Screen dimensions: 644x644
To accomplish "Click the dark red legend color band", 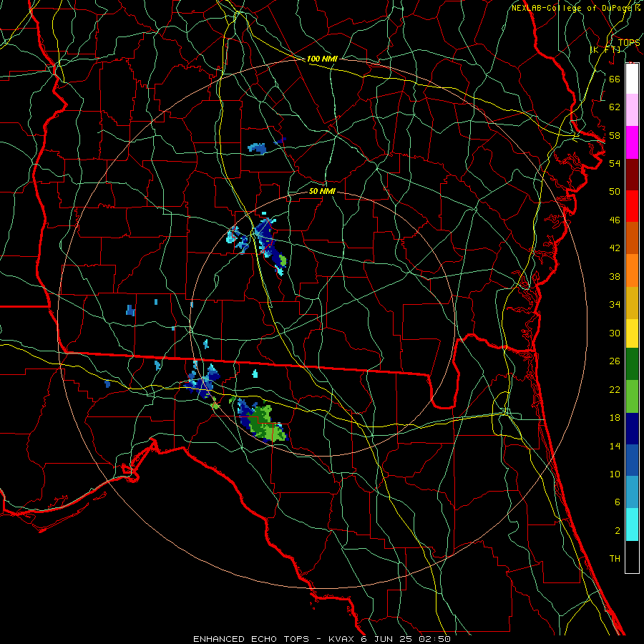I will 632,174.
